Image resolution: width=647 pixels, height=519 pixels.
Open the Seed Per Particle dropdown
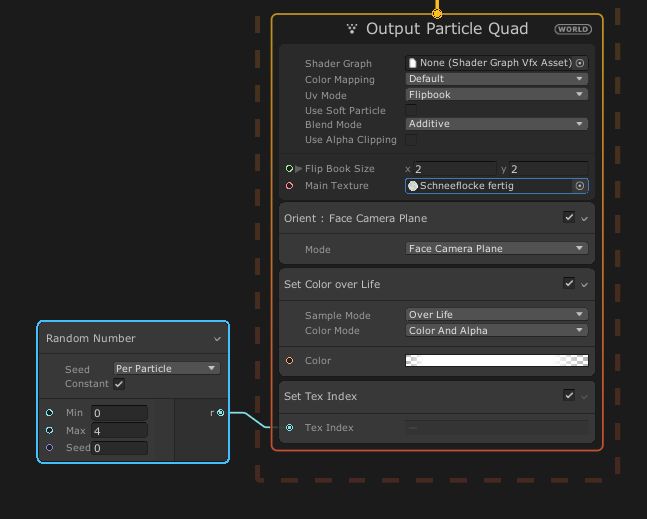click(166, 369)
